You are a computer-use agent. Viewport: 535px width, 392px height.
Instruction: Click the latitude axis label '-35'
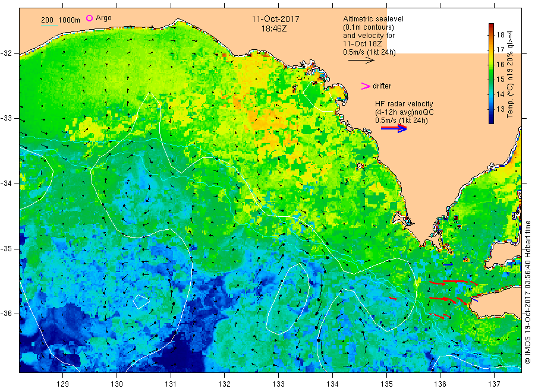6,248
